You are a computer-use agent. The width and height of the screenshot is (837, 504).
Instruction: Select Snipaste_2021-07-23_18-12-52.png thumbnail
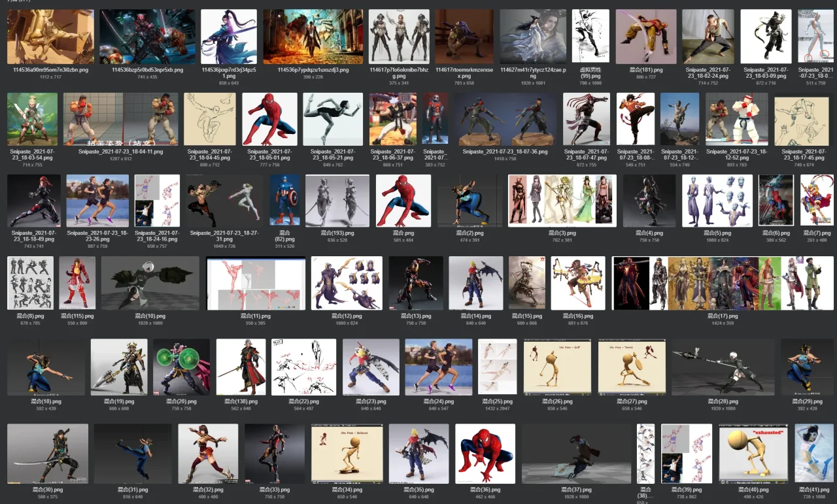736,119
